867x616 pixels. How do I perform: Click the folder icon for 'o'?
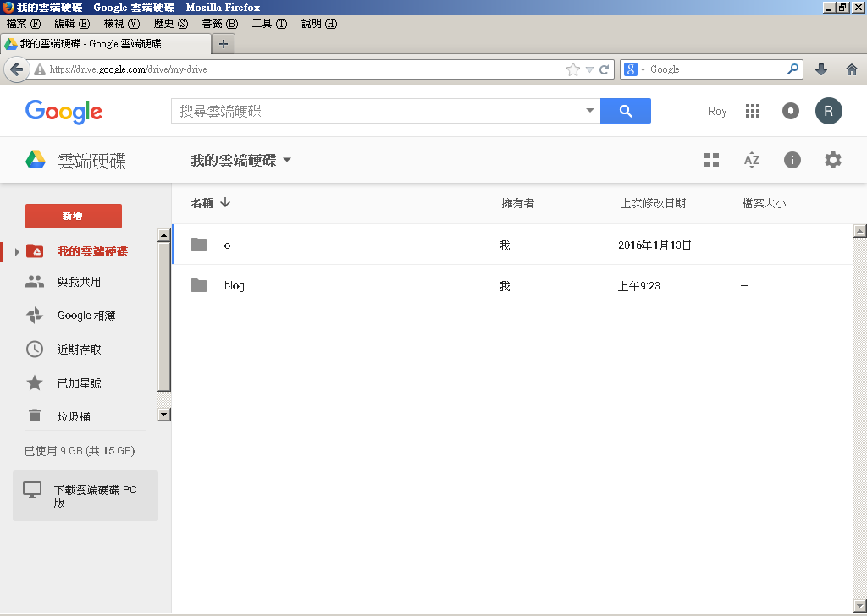pos(199,245)
